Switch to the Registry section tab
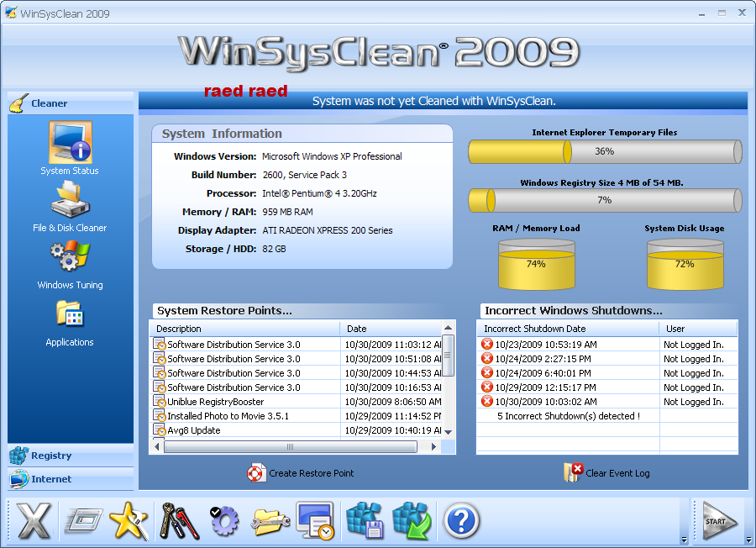This screenshot has height=548, width=756. point(71,456)
